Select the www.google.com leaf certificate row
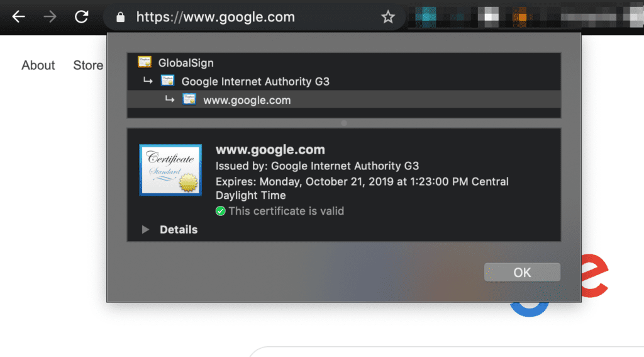The height and width of the screenshot is (357, 644). [247, 99]
